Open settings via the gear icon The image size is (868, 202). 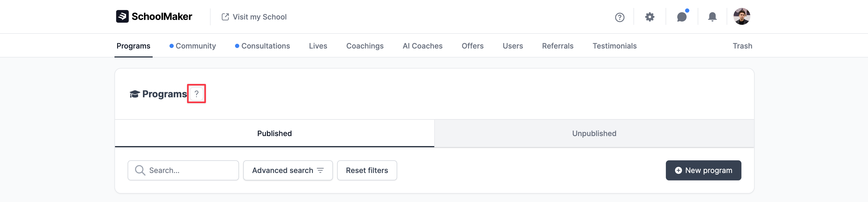pos(649,17)
